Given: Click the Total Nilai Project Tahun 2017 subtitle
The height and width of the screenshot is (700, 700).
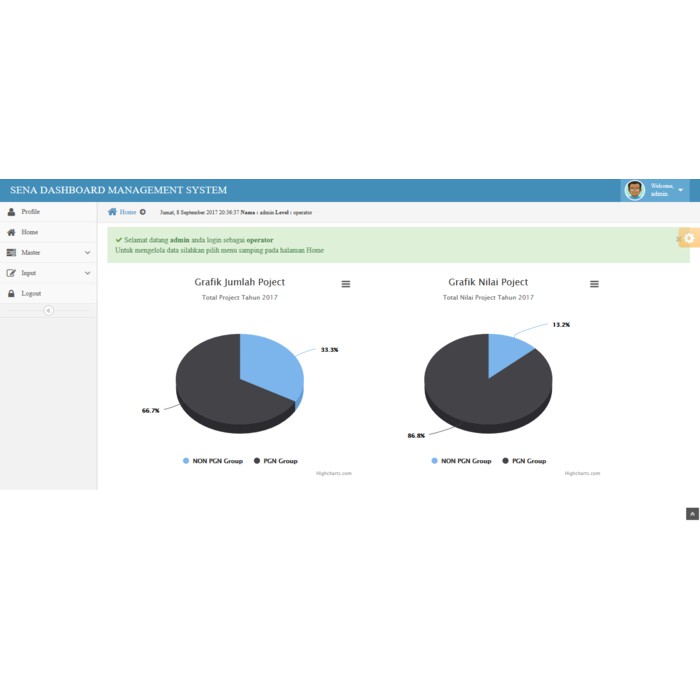Looking at the screenshot, I should pyautogui.click(x=488, y=297).
